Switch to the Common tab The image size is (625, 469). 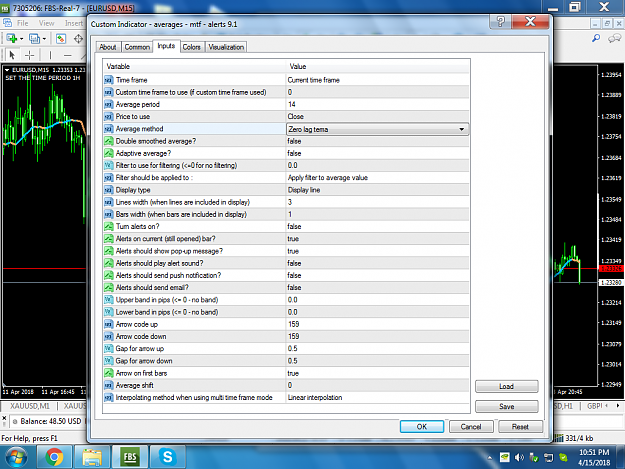[137, 47]
